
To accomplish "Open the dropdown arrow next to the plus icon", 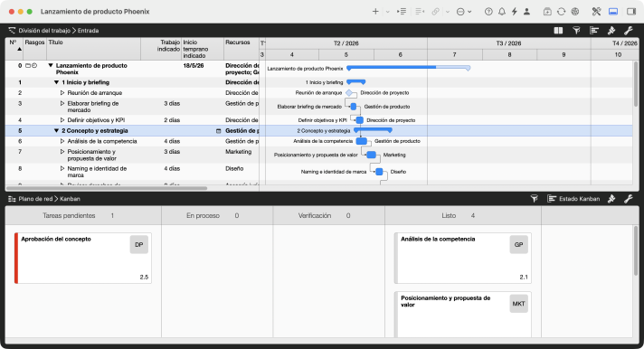I will click(387, 12).
